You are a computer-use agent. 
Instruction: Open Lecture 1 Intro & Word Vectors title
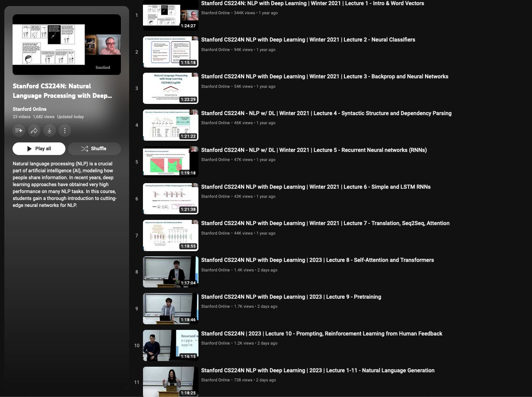point(312,3)
